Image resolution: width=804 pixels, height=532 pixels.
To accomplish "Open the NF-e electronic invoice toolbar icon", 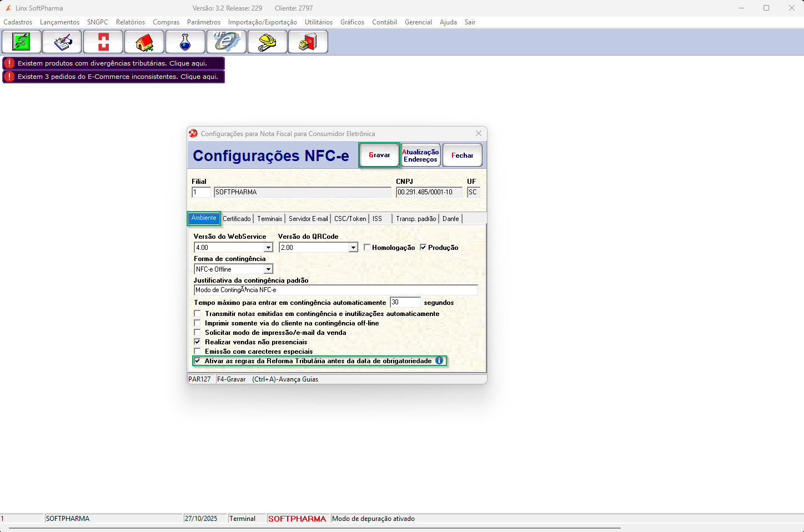I will pyautogui.click(x=227, y=42).
